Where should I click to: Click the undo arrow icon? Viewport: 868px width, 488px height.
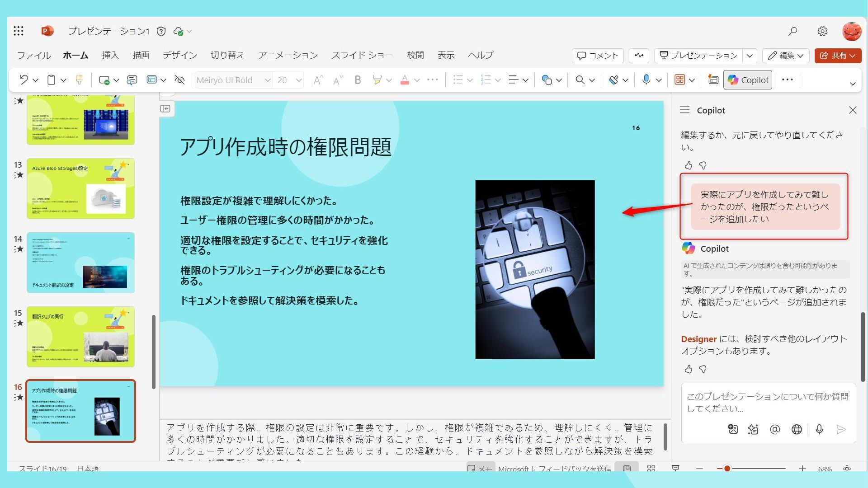(24, 80)
